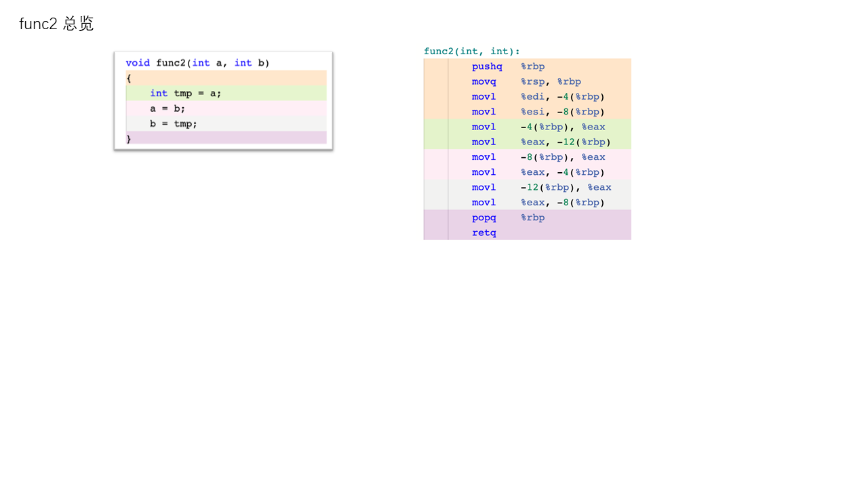Click the "movl %eax, -12(%rbp)" line
The height and width of the screenshot is (488, 868).
tap(541, 142)
